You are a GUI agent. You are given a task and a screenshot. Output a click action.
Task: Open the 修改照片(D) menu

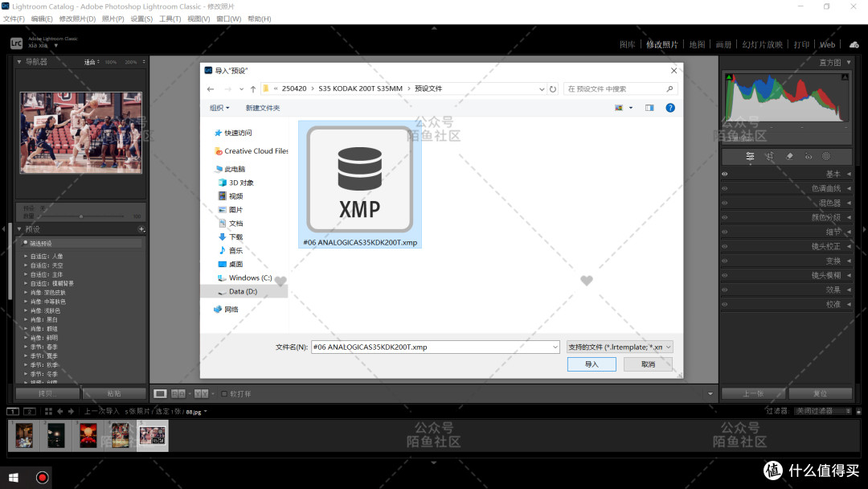[77, 18]
